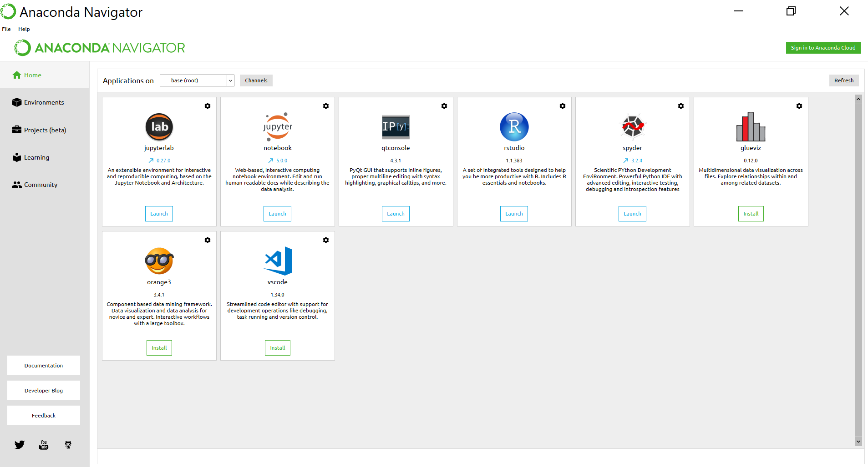Open the notebook tile gear icon
This screenshot has height=467, width=868.
click(x=326, y=106)
